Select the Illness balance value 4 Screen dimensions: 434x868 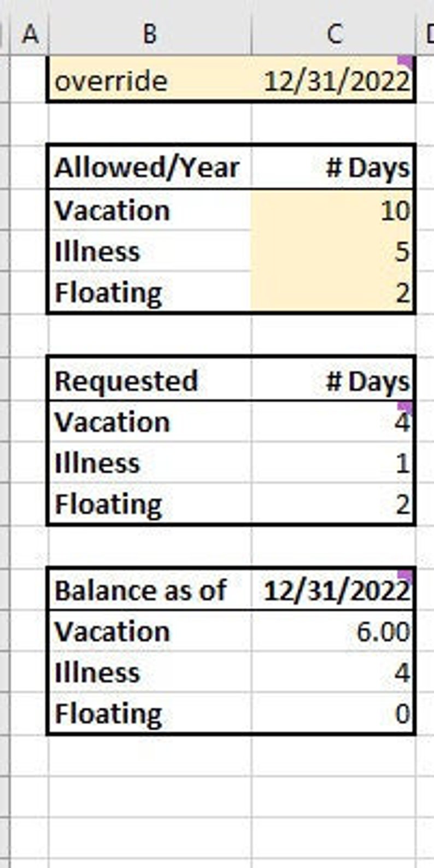[x=333, y=672]
